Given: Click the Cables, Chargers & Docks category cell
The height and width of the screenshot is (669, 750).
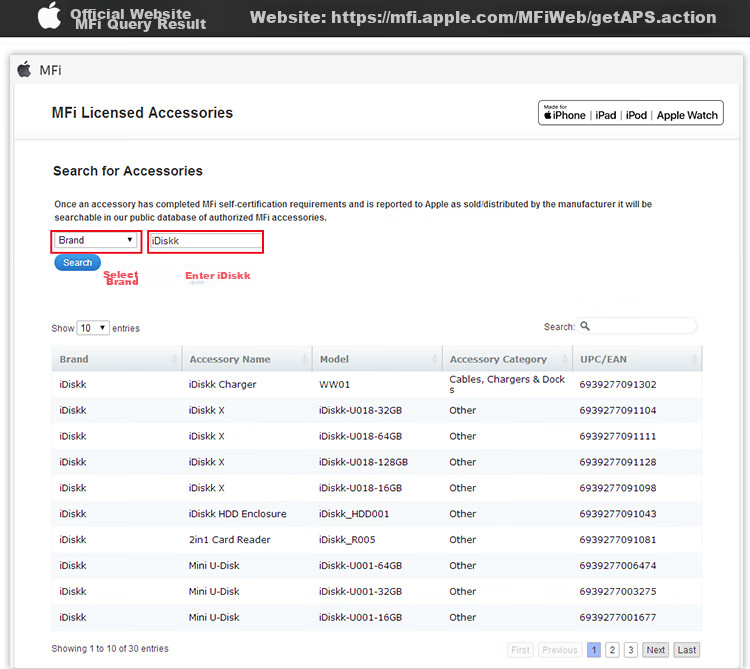Looking at the screenshot, I should click(x=507, y=384).
